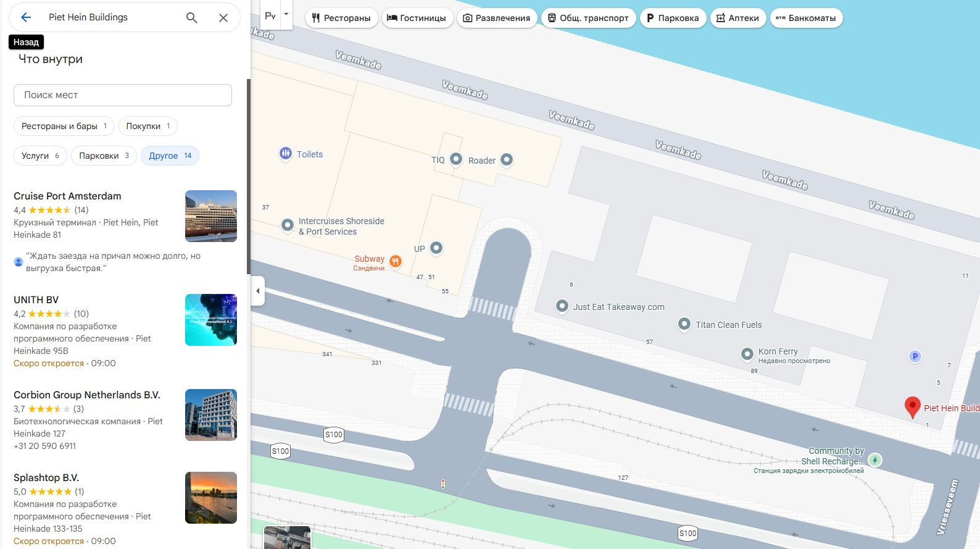Enable the Парковки filter chip
Image resolution: width=980 pixels, height=549 pixels.
click(104, 156)
